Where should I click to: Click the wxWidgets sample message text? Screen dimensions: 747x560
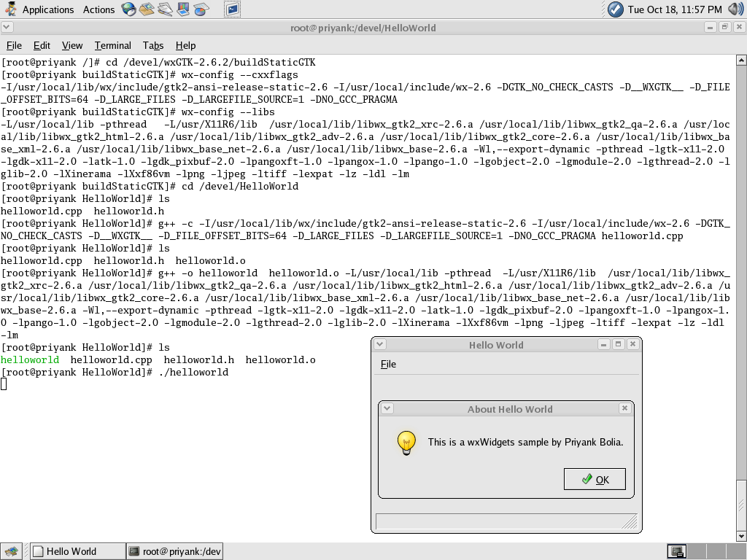click(525, 443)
